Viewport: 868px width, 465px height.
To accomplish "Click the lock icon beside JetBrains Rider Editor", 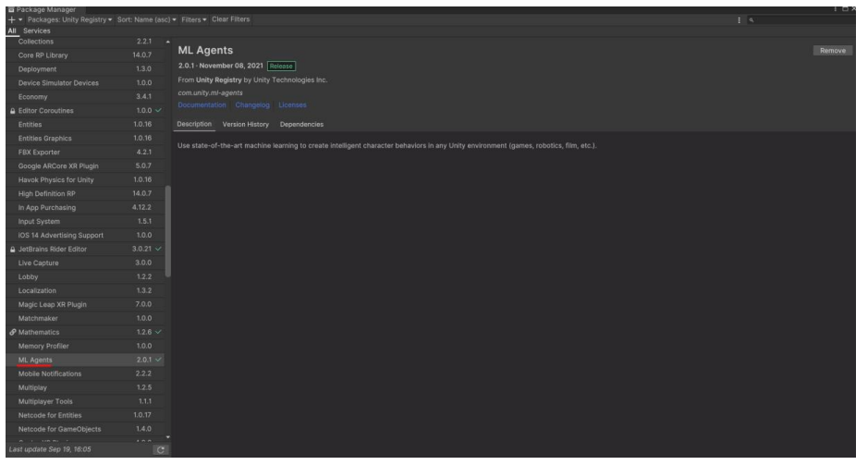I will point(12,249).
